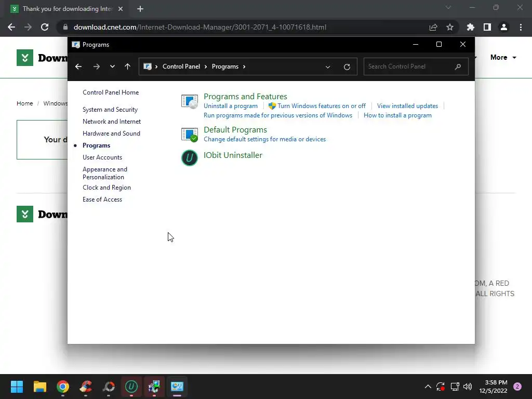The height and width of the screenshot is (399, 532).
Task: Select Programs in sidebar
Action: pos(96,145)
